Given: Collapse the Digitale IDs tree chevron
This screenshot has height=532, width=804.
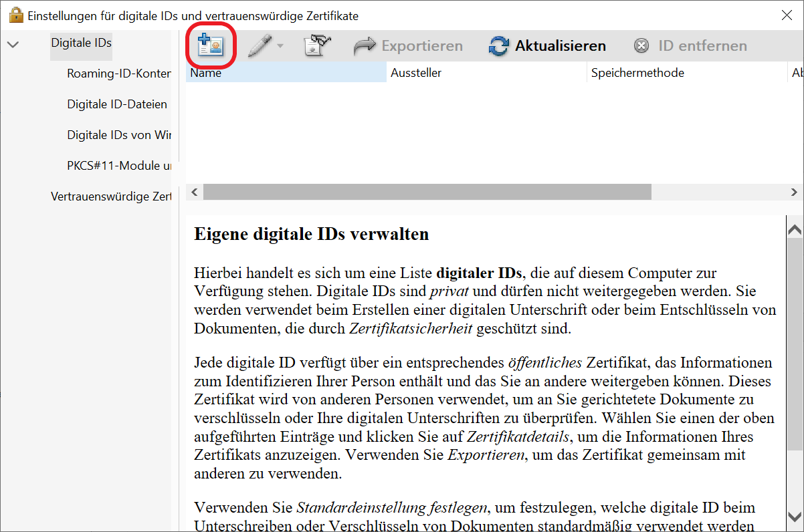Looking at the screenshot, I should coord(12,44).
